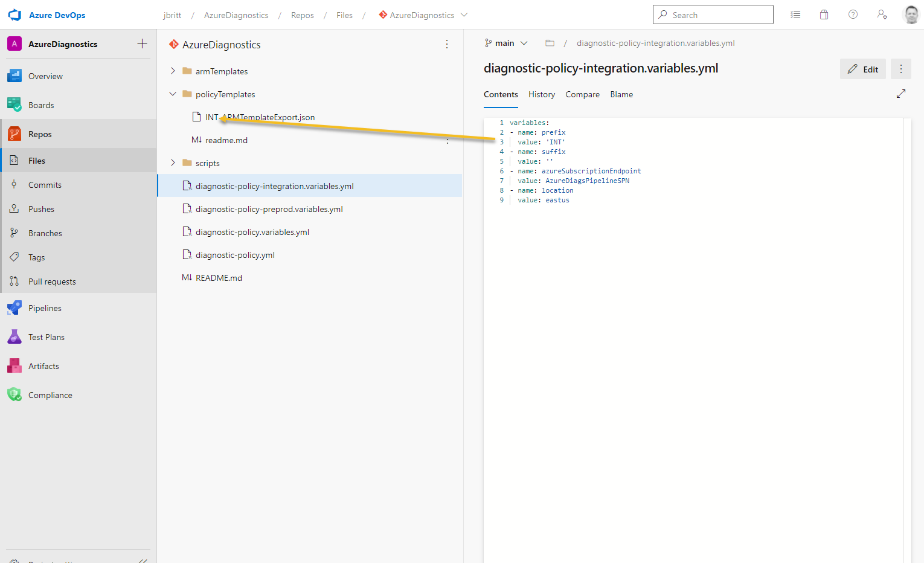Open root README.md file
Viewport: 924px width, 563px height.
point(219,278)
